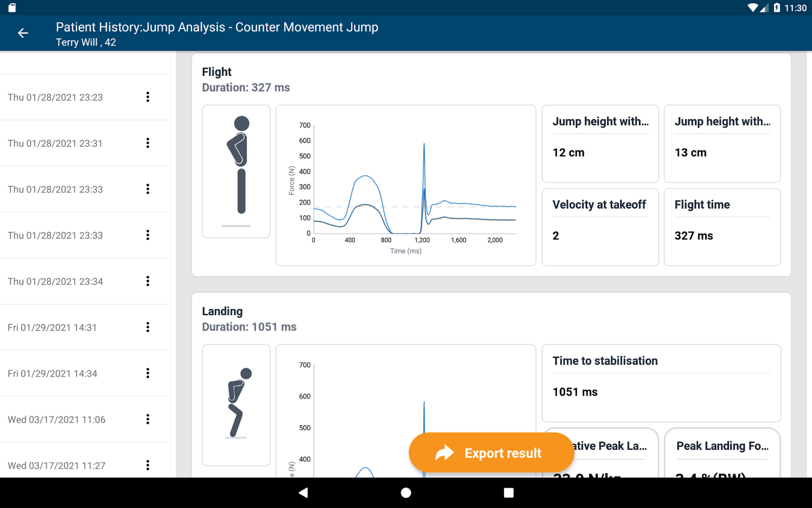The image size is (812, 508).
Task: Click the back arrow in the title bar
Action: click(22, 33)
